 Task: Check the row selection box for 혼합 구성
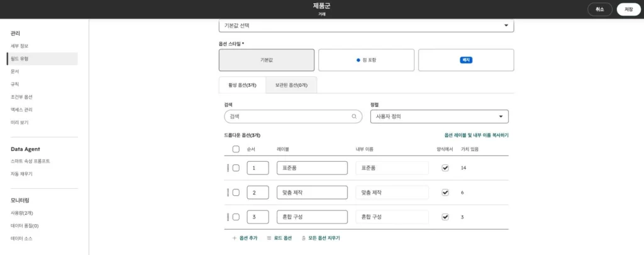pyautogui.click(x=236, y=217)
